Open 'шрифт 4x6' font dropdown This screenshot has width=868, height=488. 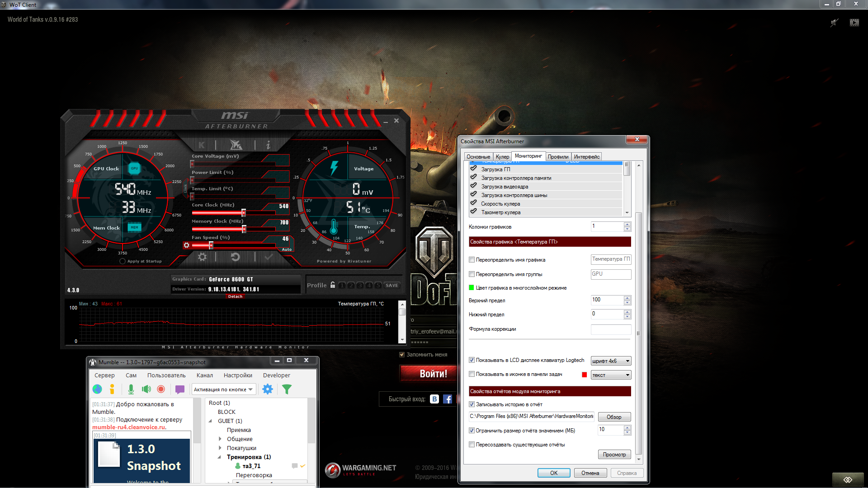coord(611,361)
